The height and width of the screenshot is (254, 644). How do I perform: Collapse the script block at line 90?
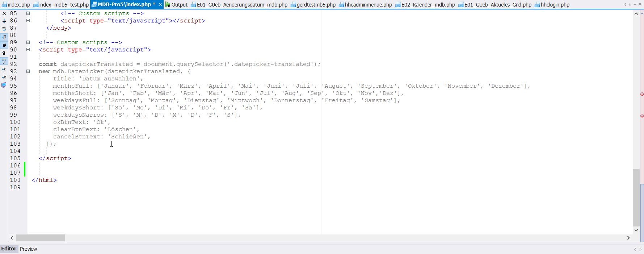[28, 50]
